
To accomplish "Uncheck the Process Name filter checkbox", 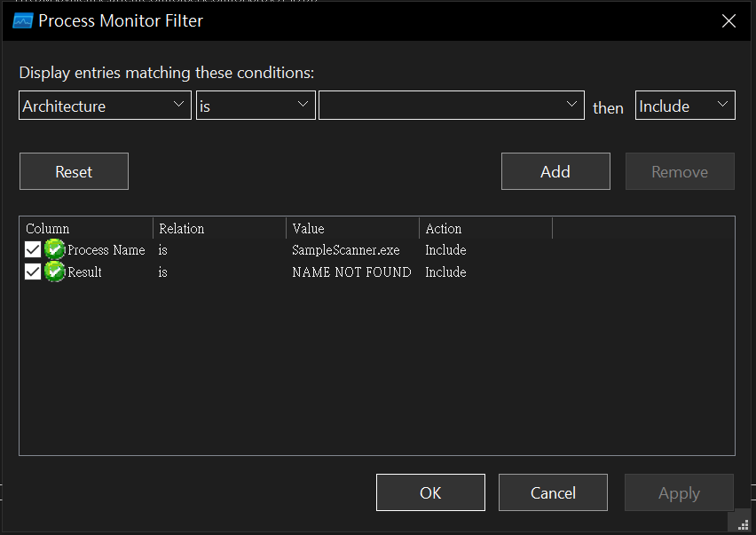I will click(33, 249).
